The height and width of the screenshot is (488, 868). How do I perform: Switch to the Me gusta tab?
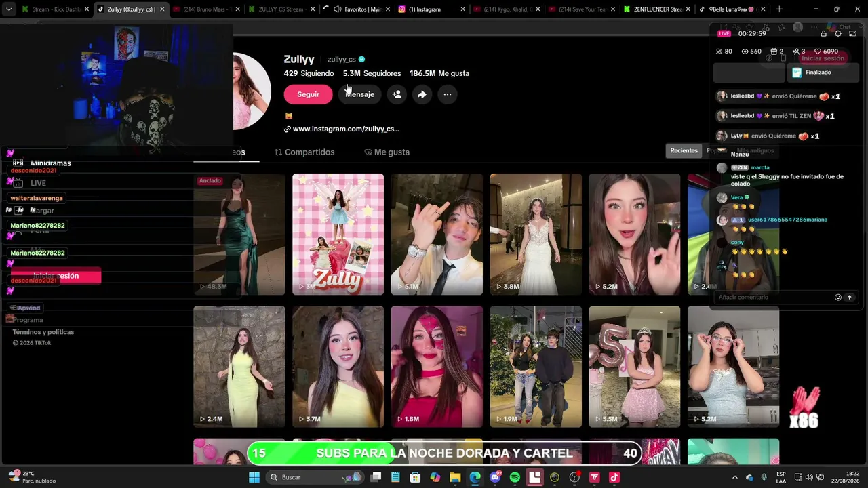387,152
